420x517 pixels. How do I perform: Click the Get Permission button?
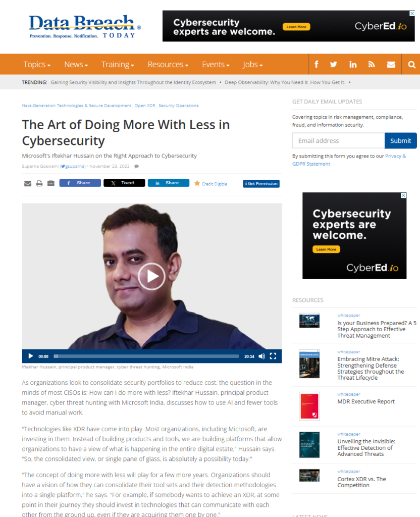click(x=261, y=184)
